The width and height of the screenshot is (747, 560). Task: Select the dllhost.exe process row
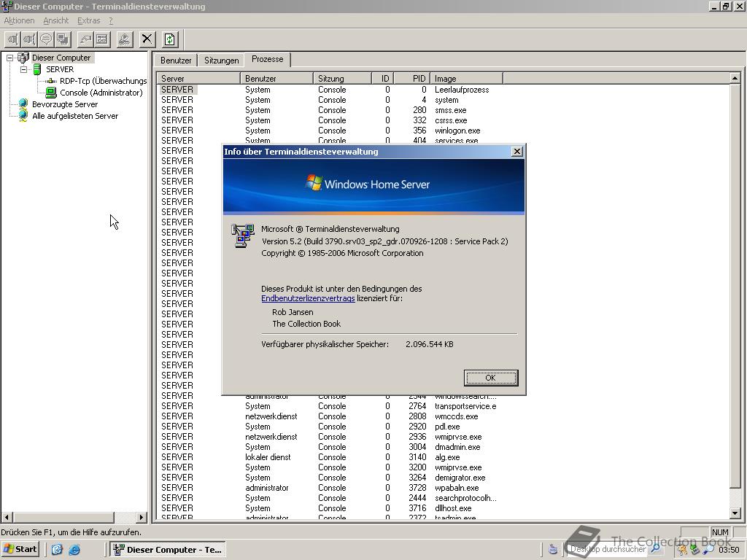[443, 508]
